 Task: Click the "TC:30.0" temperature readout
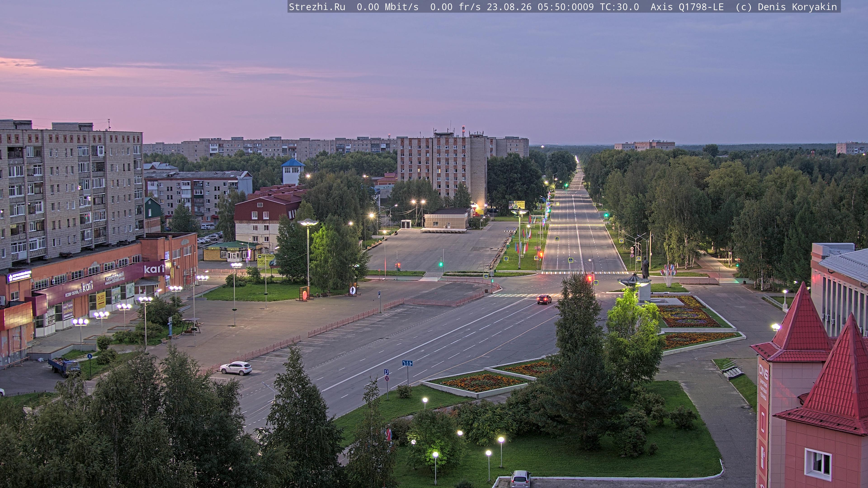pyautogui.click(x=619, y=7)
